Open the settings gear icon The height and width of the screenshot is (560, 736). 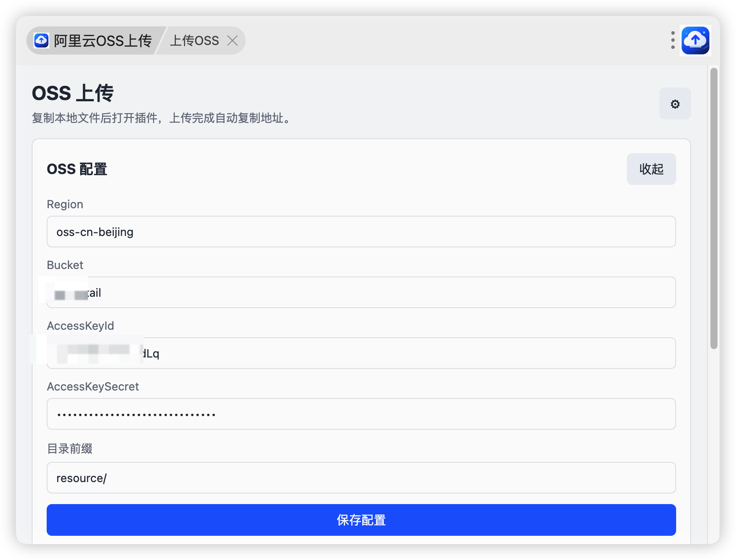(x=675, y=104)
